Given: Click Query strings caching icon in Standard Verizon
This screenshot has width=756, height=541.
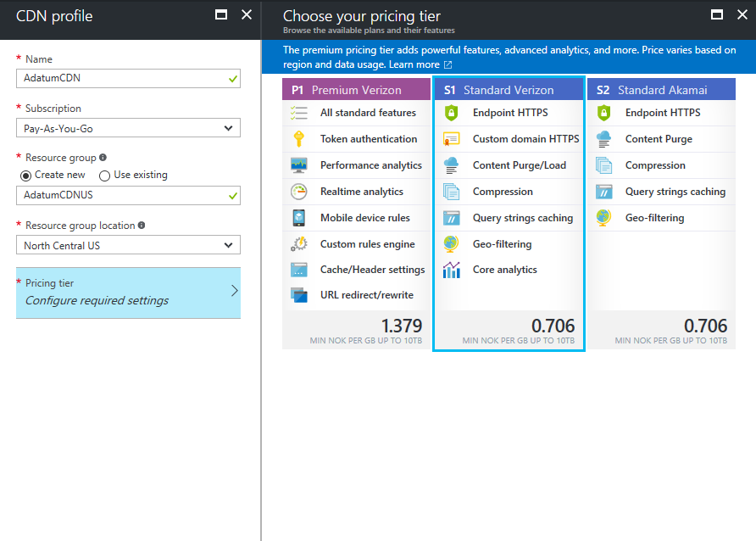Looking at the screenshot, I should coord(451,218).
